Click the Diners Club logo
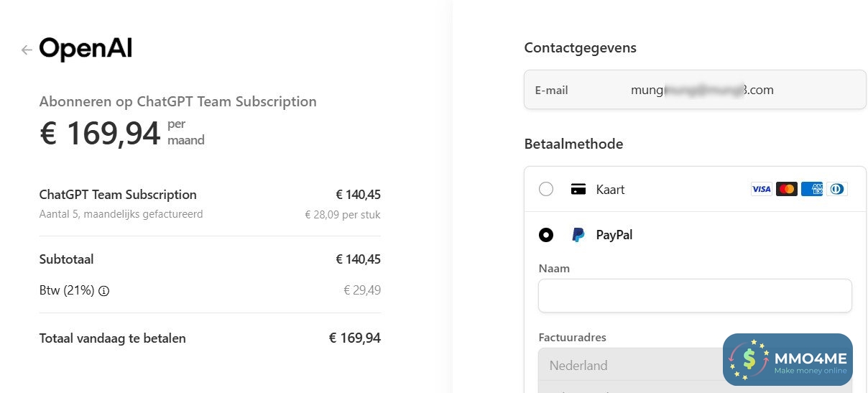 pyautogui.click(x=836, y=189)
